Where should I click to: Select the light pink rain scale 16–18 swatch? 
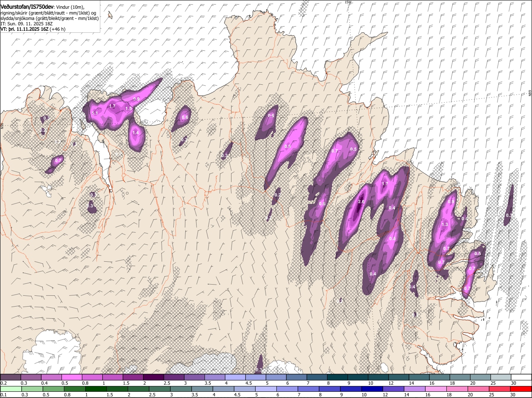437,389
